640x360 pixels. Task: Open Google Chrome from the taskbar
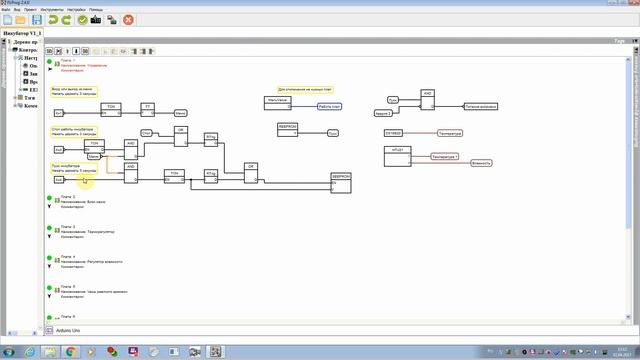70,351
